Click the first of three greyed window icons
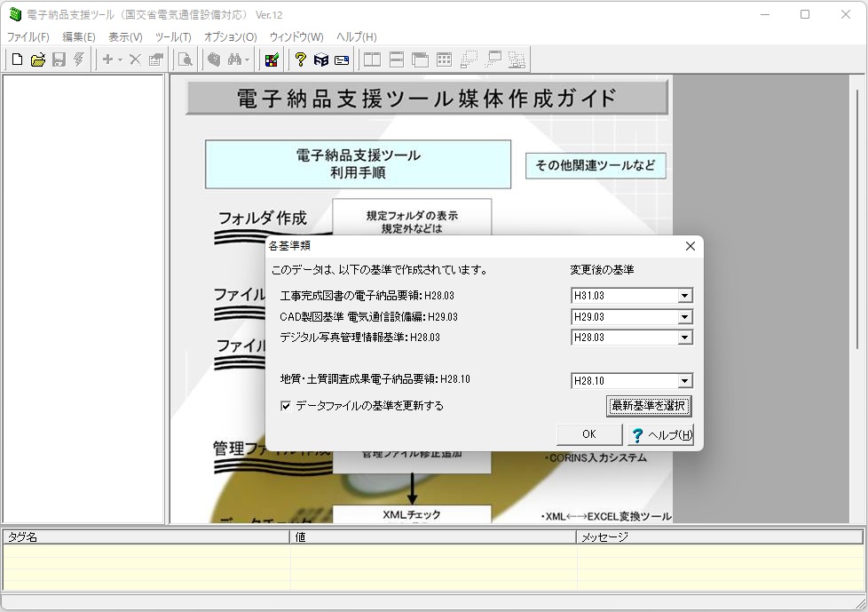Screen dimensions: 868x612 coord(469,60)
